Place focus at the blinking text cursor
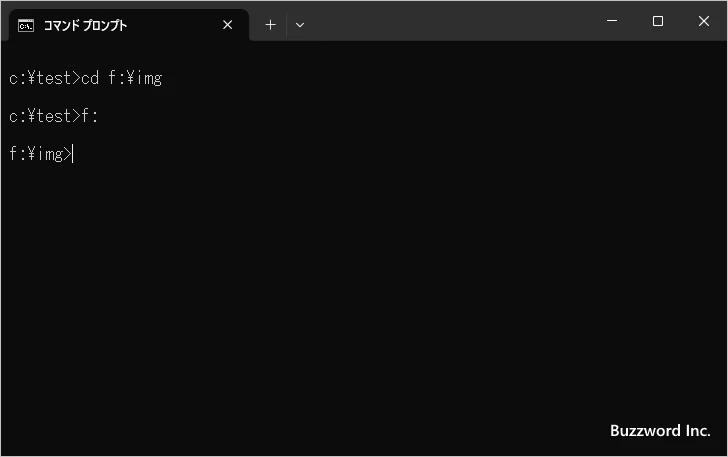Image resolution: width=728 pixels, height=457 pixels. click(73, 154)
